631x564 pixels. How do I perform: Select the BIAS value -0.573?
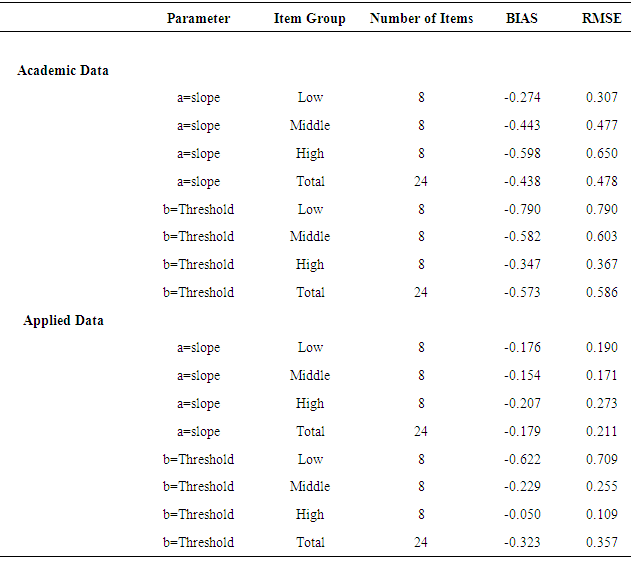[x=522, y=293]
